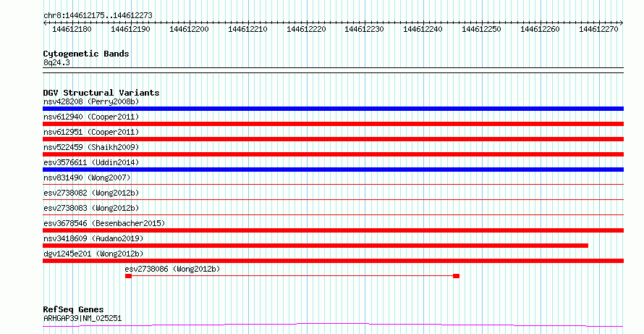Select the red nsv3418609 variant bar
This screenshot has height=334, width=644.
[x=315, y=246]
